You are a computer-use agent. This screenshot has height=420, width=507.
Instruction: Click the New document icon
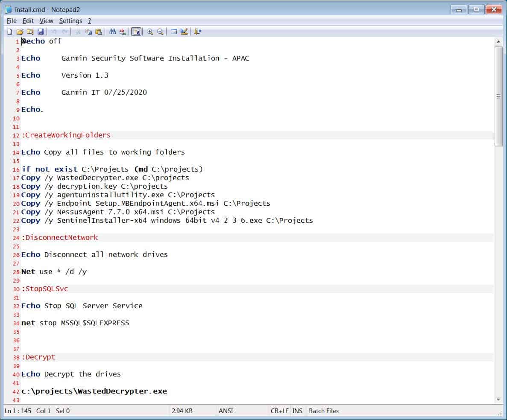click(x=9, y=32)
